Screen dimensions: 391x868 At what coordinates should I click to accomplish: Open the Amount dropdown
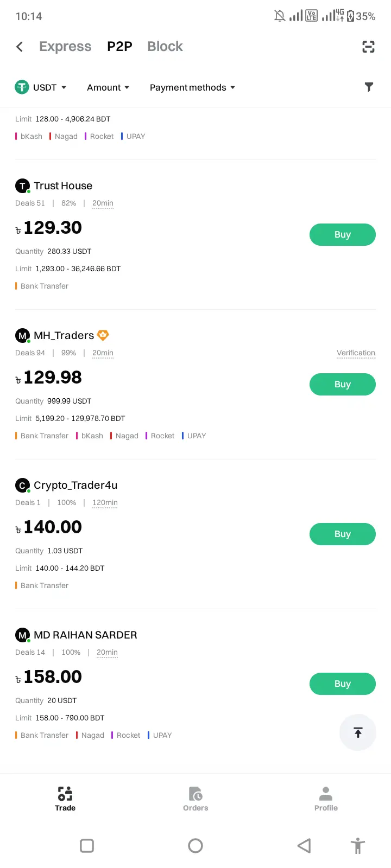click(108, 87)
